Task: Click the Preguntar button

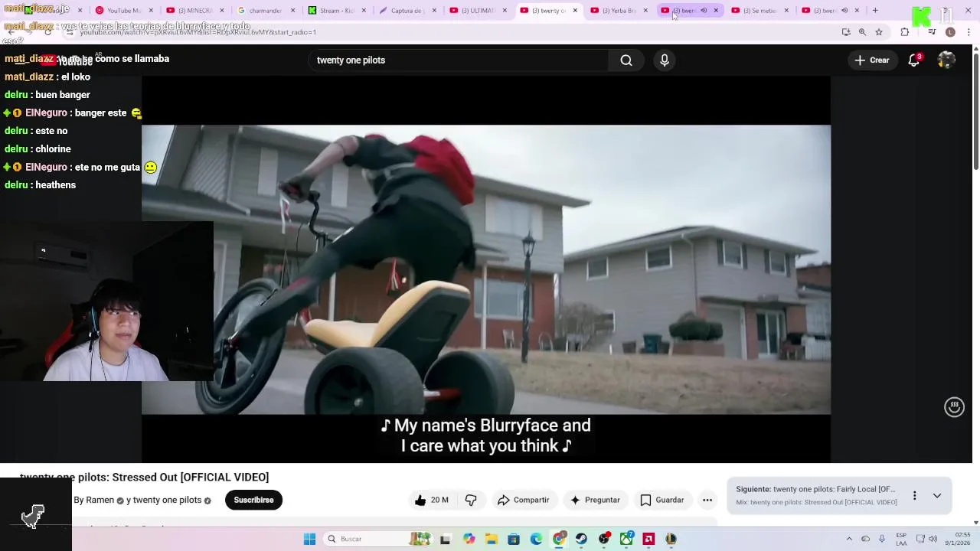Action: coord(594,500)
